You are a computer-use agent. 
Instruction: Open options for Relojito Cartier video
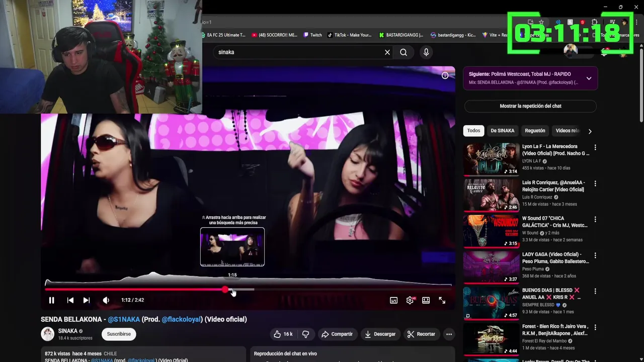coord(595,184)
